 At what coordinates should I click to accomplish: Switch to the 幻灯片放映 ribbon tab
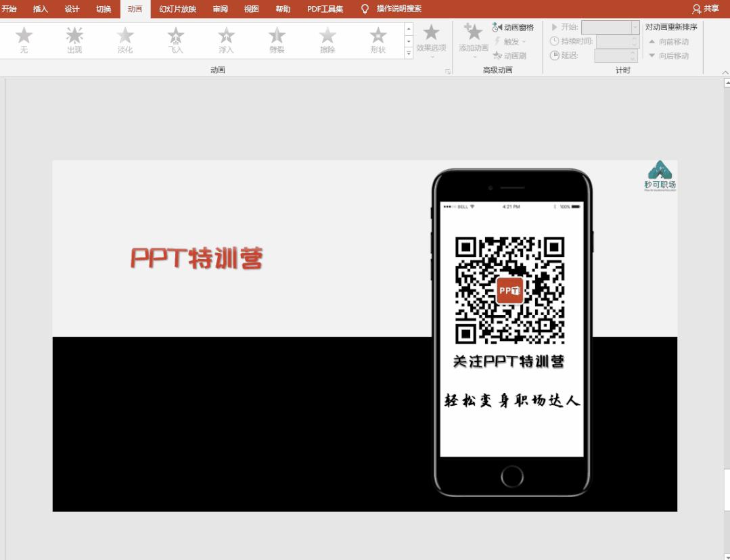pyautogui.click(x=177, y=9)
